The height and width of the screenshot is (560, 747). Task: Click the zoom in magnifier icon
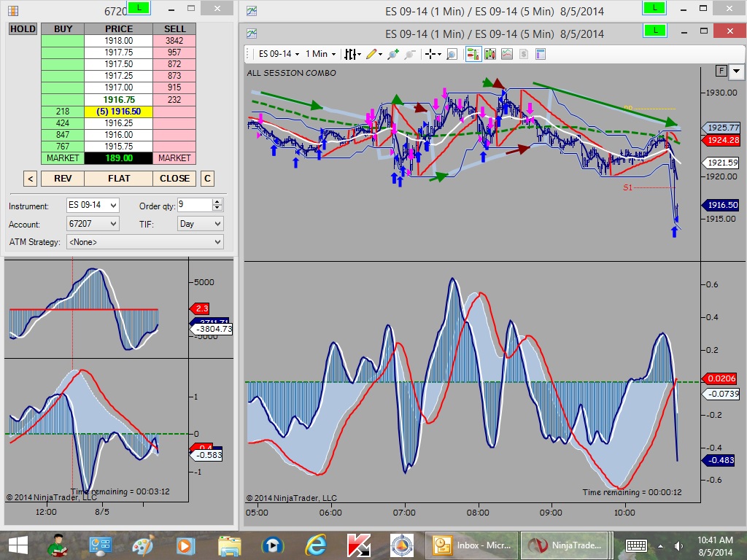[393, 54]
